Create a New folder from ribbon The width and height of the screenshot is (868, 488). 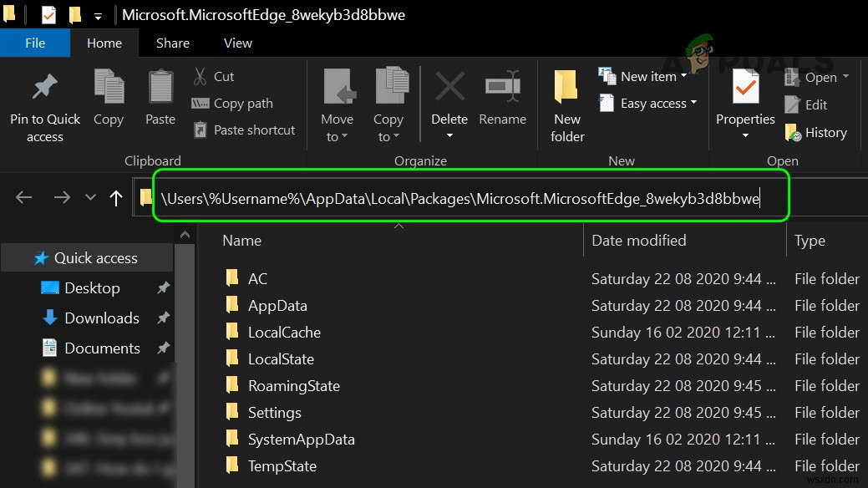pyautogui.click(x=567, y=104)
